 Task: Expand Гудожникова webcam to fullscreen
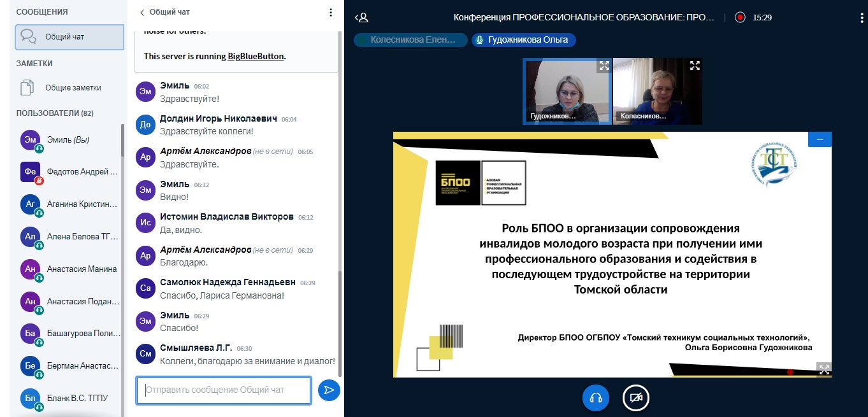point(604,66)
